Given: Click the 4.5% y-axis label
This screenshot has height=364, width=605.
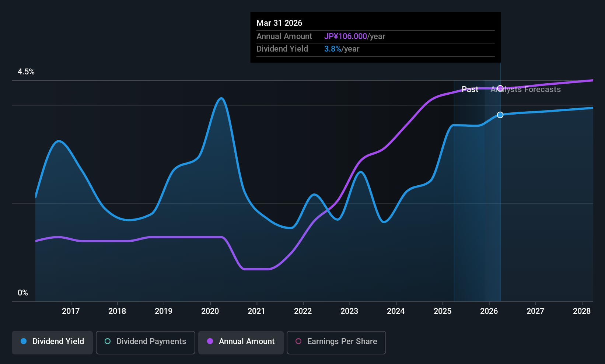Looking at the screenshot, I should click(26, 72).
